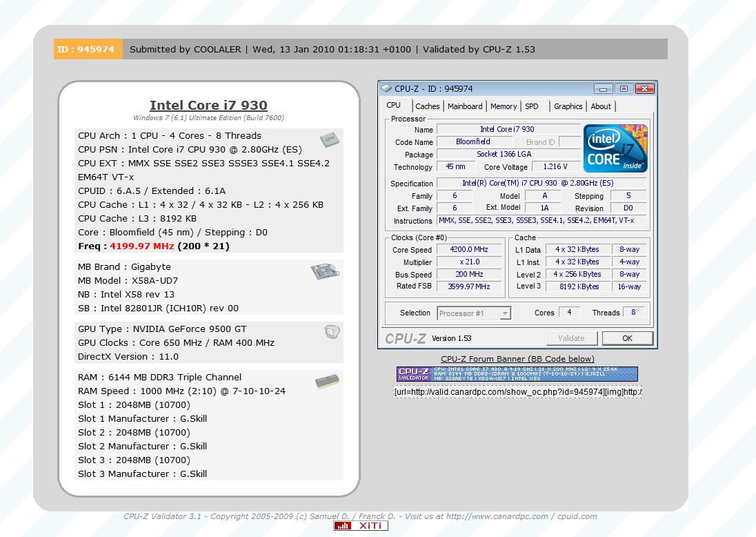The height and width of the screenshot is (537, 756).
Task: Click the Specification field text
Action: pyautogui.click(x=541, y=184)
